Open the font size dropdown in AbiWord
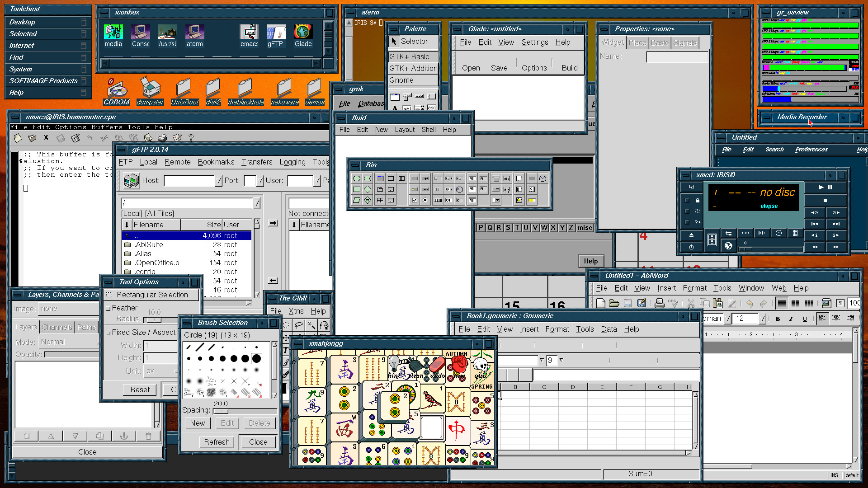The height and width of the screenshot is (488, 868). tap(763, 319)
